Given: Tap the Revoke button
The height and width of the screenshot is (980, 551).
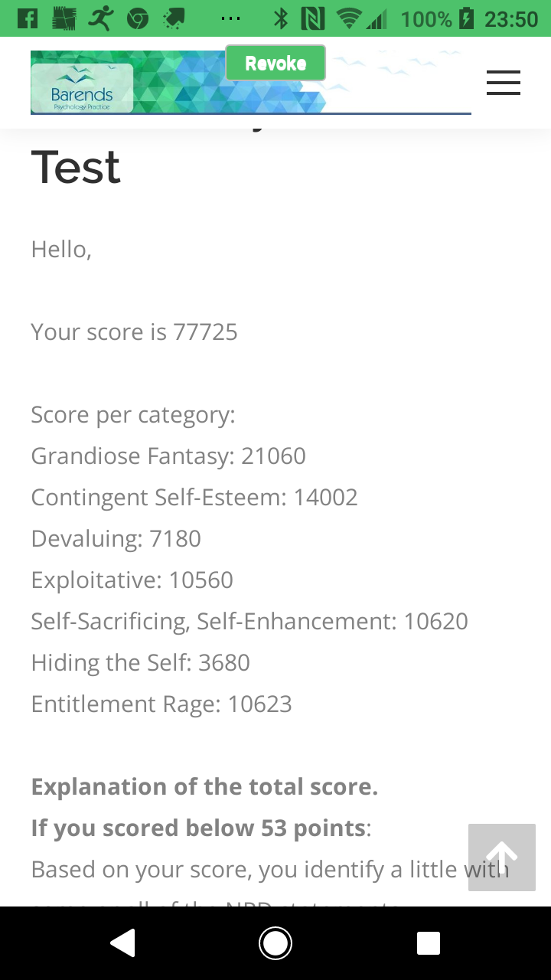Looking at the screenshot, I should (275, 64).
